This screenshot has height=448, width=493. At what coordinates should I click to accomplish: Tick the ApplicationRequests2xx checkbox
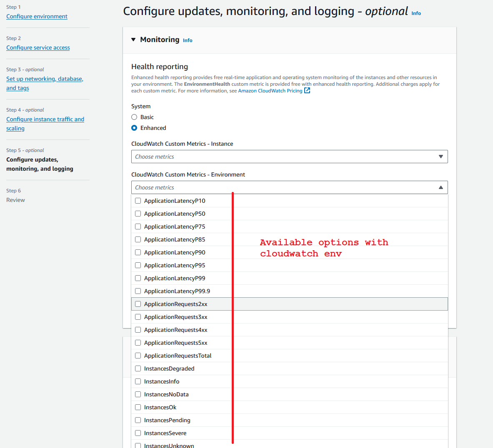(x=138, y=304)
